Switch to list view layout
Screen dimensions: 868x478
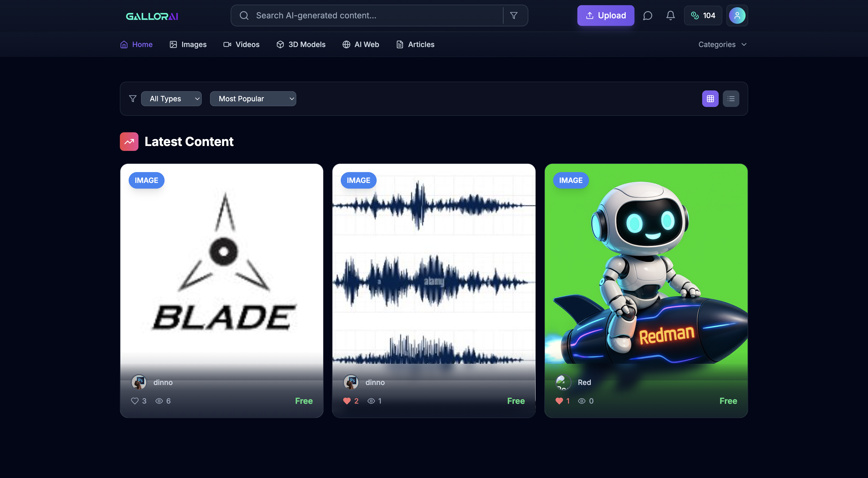click(731, 99)
